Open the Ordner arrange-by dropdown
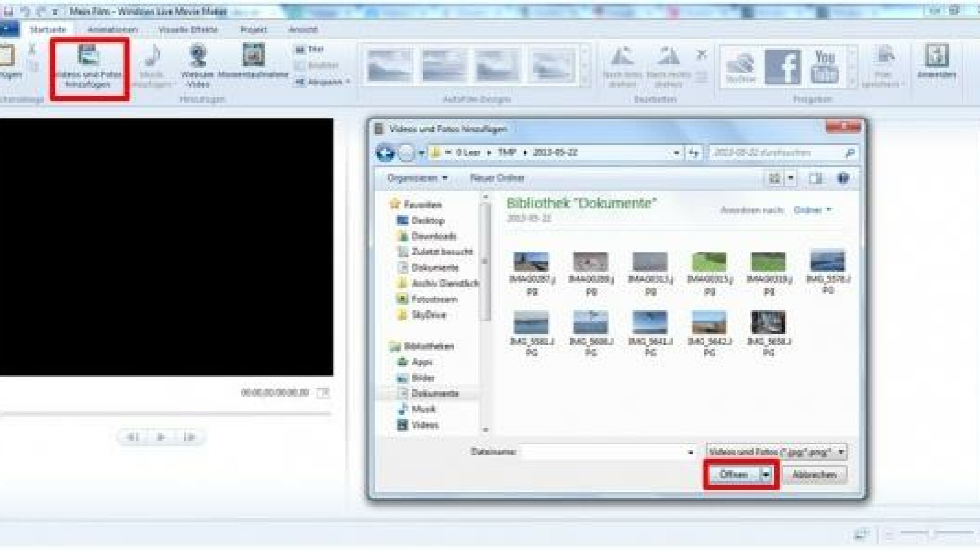 tap(813, 210)
